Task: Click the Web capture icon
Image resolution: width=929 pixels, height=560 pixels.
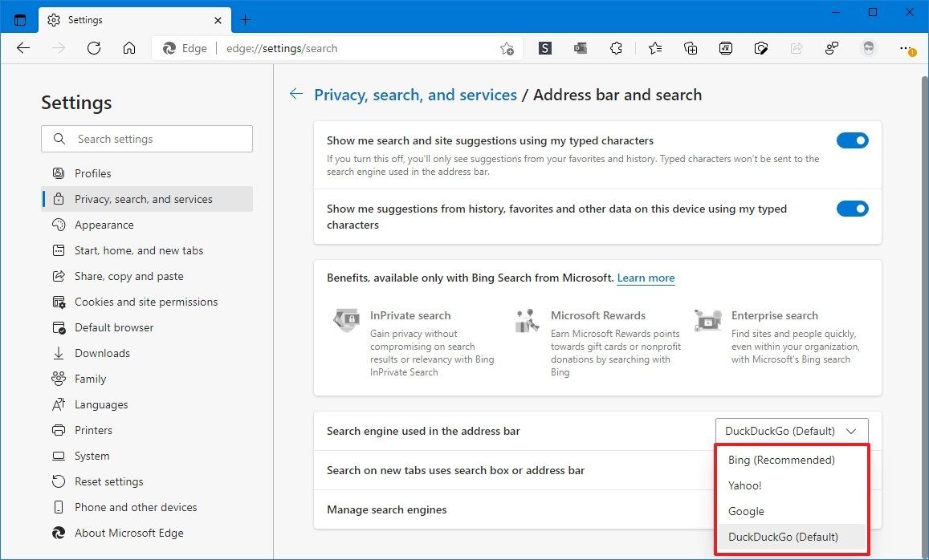Action: (760, 48)
